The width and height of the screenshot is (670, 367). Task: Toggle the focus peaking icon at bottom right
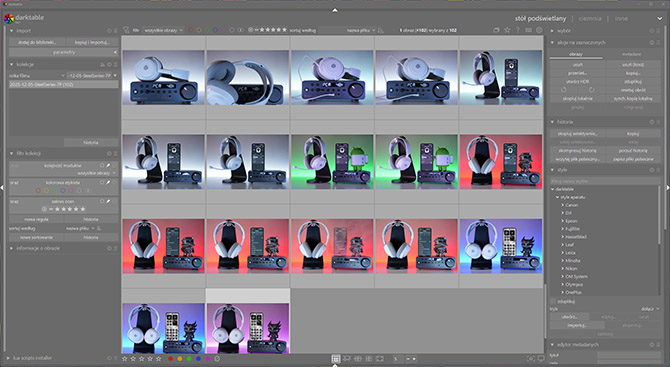pos(531,359)
